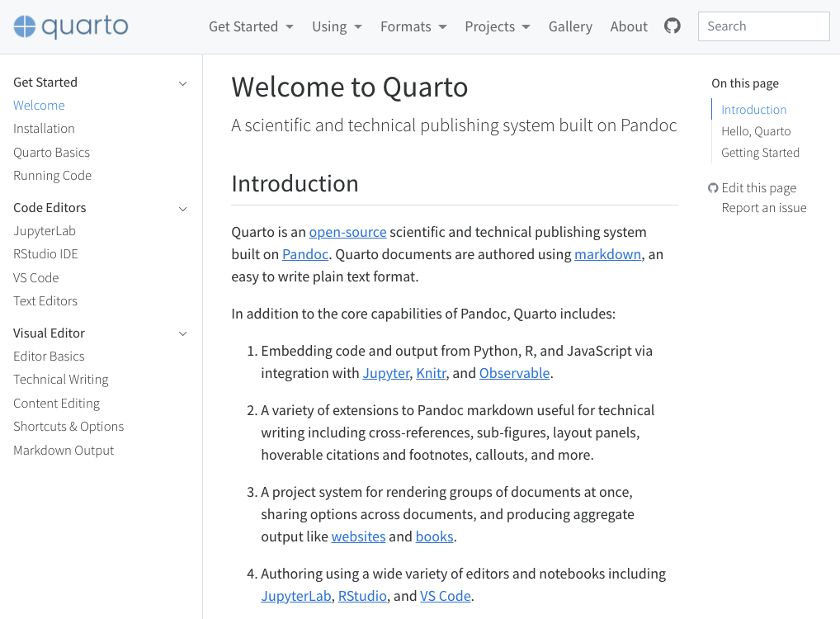Viewport: 840px width, 619px height.
Task: Jump to Hello, Quarto section
Action: tap(756, 131)
